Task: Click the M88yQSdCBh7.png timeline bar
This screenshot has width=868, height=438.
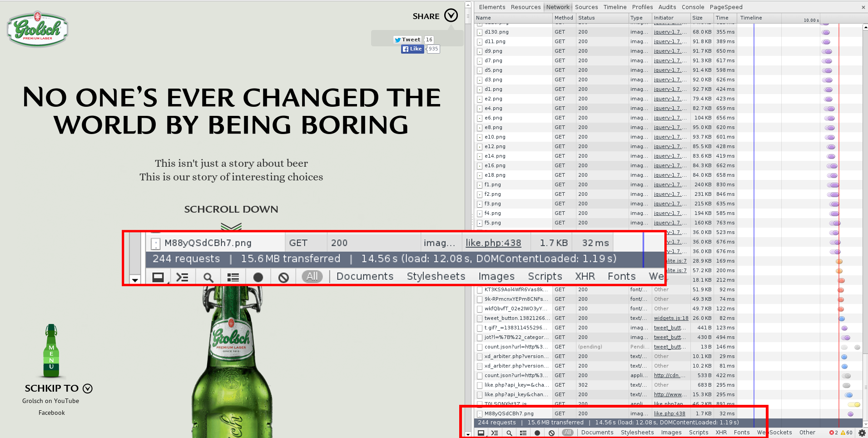Action: [850, 414]
